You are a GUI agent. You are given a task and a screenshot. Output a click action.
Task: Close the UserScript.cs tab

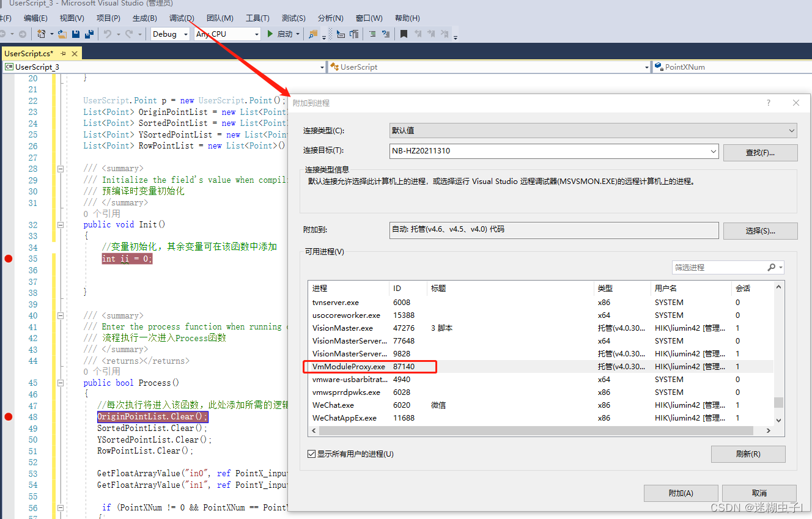click(73, 54)
